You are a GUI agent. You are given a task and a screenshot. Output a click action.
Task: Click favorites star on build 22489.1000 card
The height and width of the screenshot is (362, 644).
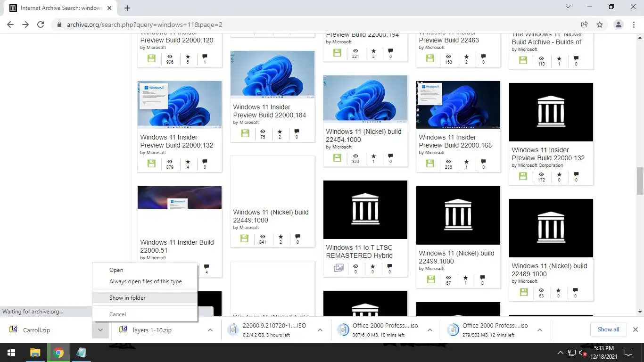[x=559, y=290]
